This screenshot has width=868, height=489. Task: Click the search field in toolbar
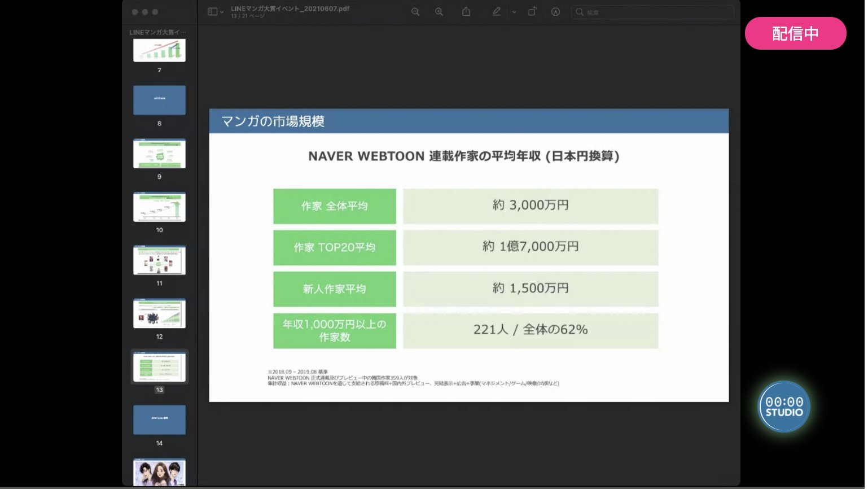(x=652, y=12)
